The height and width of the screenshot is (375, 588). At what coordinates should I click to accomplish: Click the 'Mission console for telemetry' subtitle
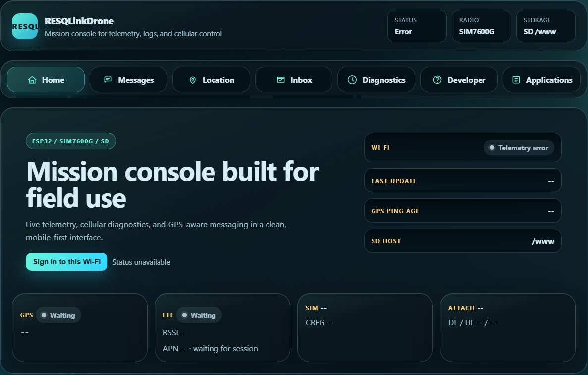coord(133,33)
